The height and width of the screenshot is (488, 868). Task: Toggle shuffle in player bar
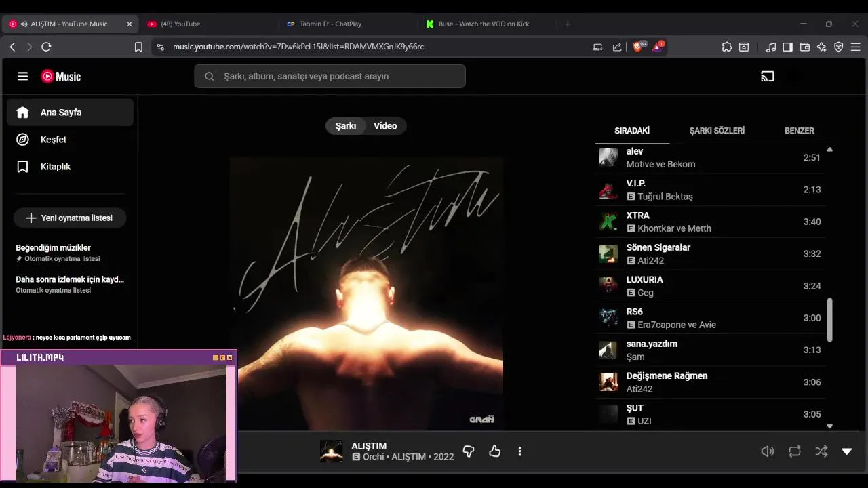click(x=821, y=451)
